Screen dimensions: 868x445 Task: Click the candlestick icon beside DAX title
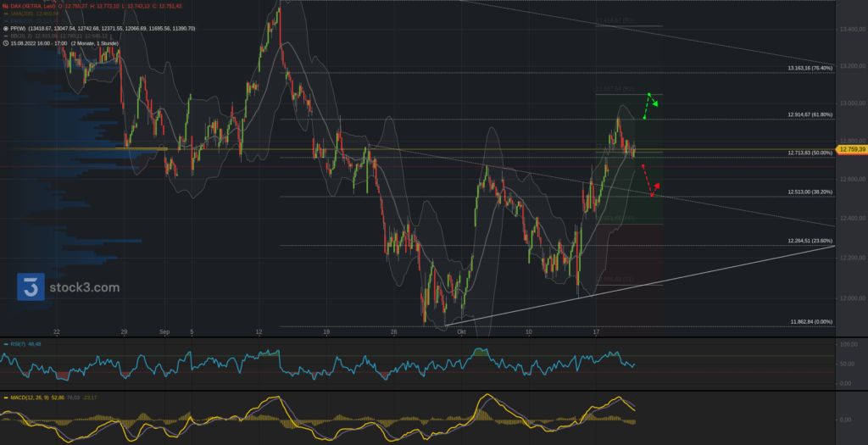(x=5, y=5)
